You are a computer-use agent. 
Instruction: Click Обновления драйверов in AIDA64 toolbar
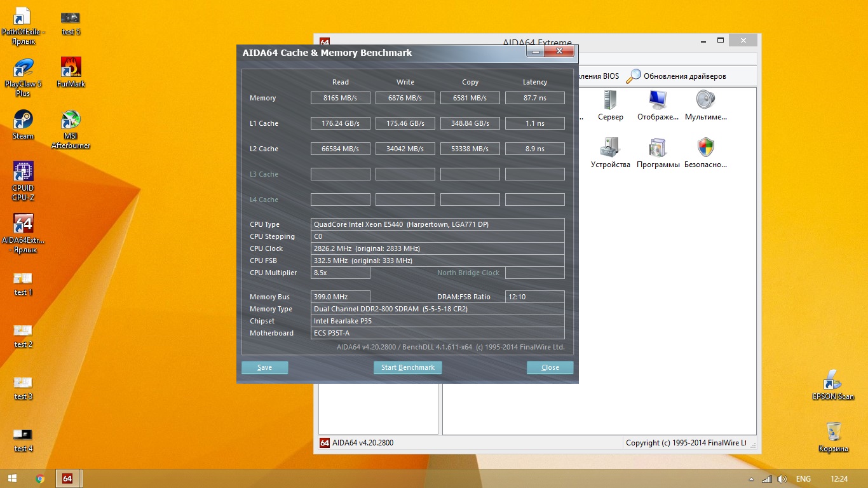click(x=676, y=76)
